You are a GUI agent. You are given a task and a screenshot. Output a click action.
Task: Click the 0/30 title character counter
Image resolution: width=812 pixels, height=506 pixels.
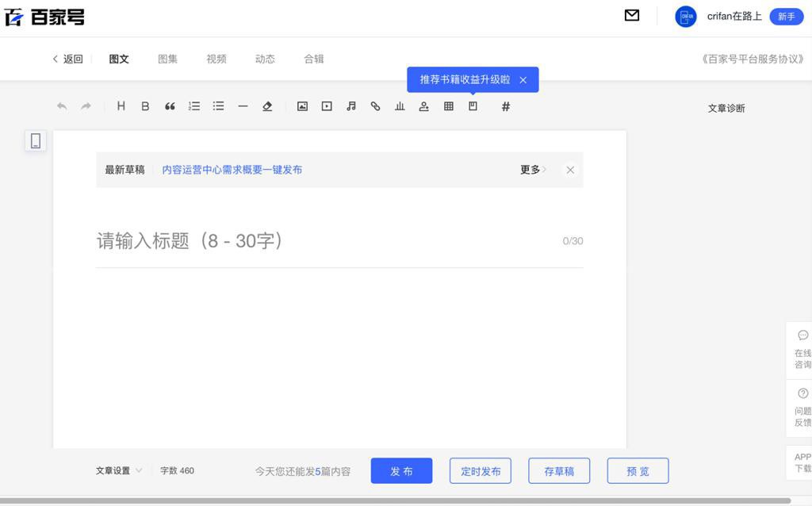(573, 241)
